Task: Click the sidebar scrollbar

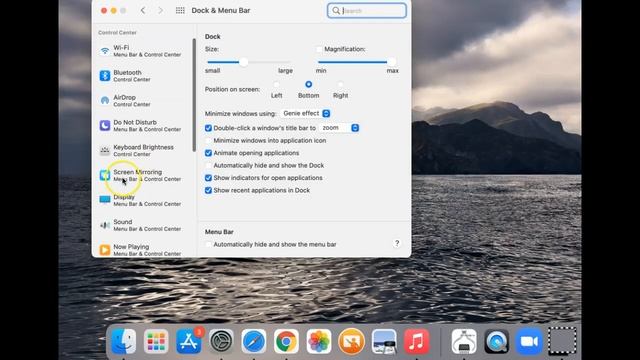Action: point(194,95)
